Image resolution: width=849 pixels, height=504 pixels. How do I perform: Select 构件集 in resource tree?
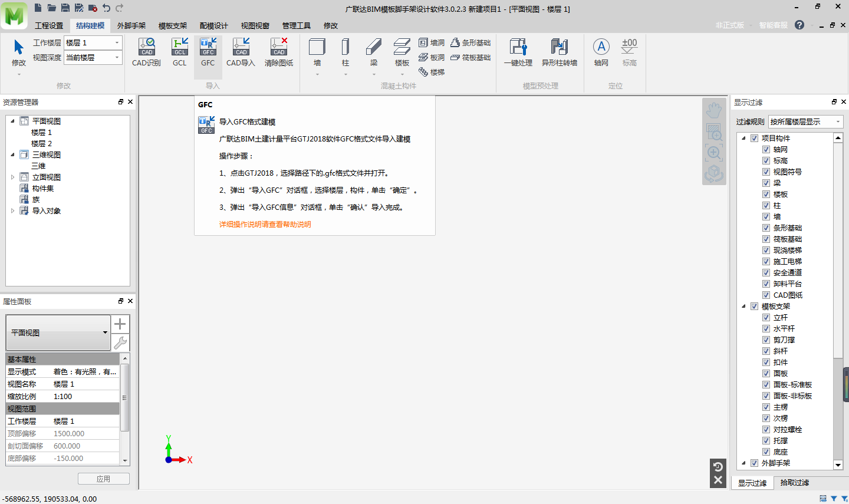pos(43,188)
